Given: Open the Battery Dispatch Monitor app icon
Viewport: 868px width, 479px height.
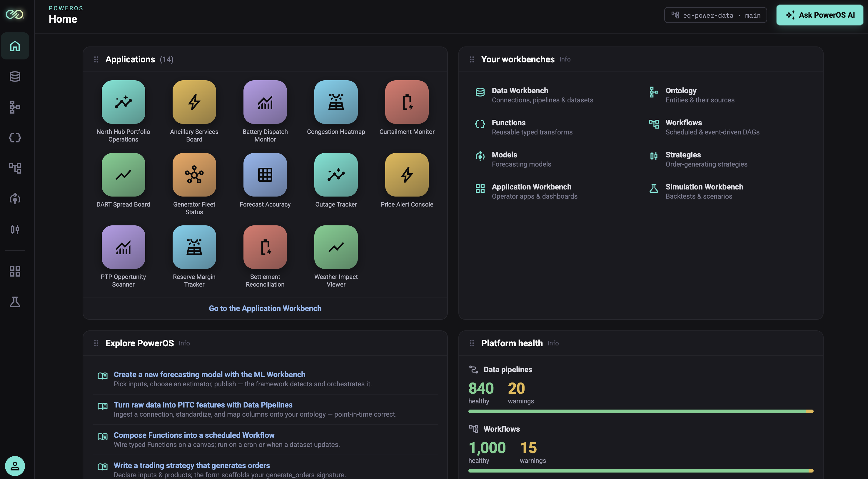Looking at the screenshot, I should click(x=265, y=102).
